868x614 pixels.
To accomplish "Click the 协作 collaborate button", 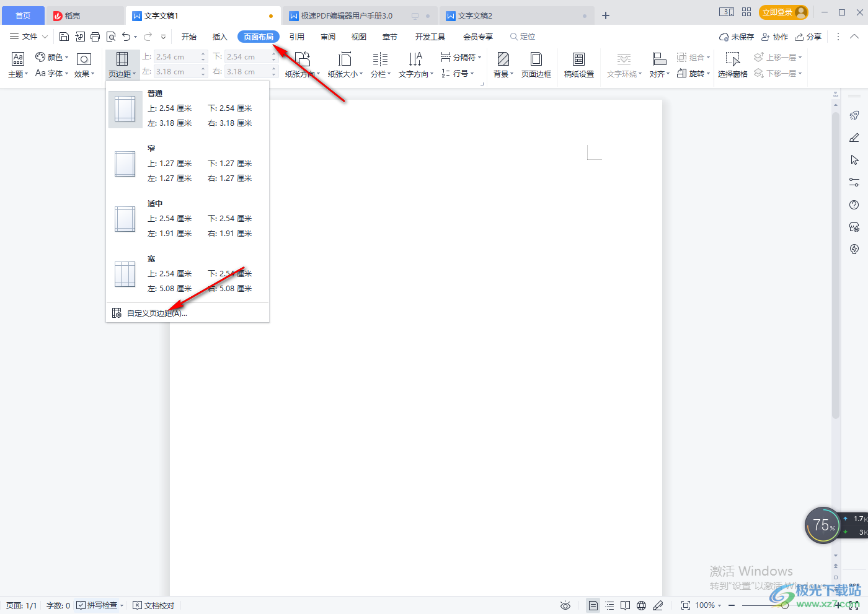I will point(775,37).
